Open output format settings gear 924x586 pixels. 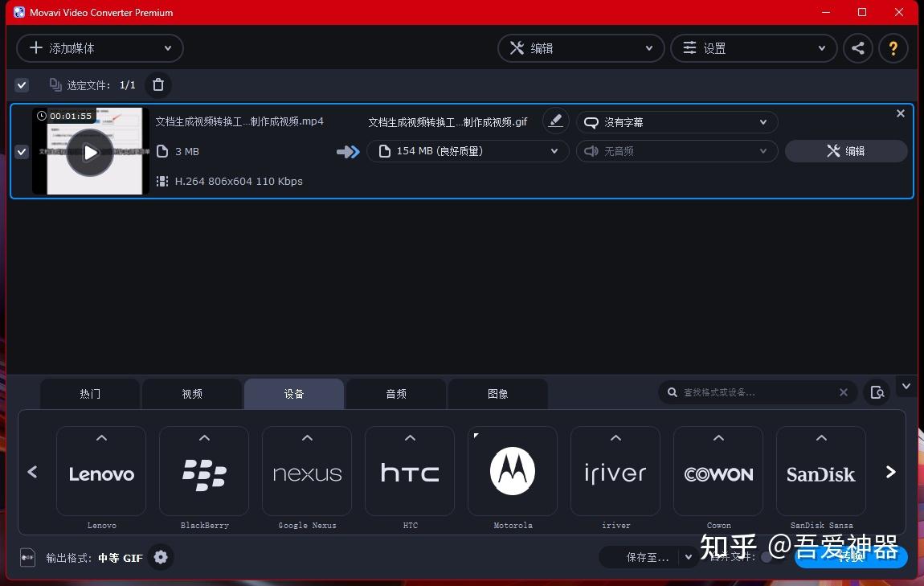(160, 557)
